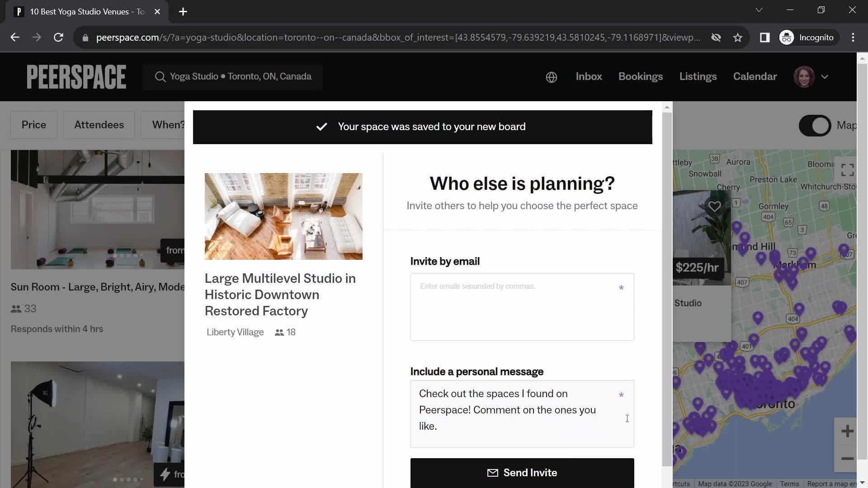Click the Peerspace home logo icon

click(76, 75)
